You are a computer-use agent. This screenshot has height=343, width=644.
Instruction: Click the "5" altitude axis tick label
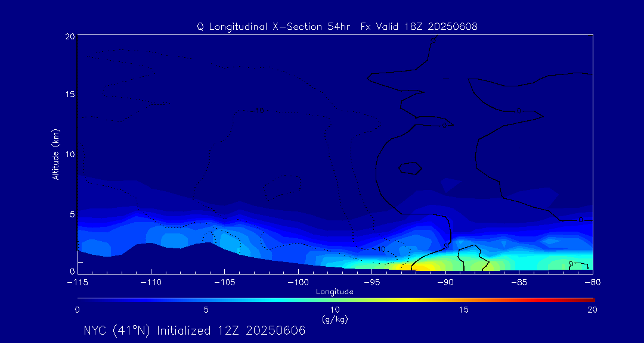[x=72, y=214]
